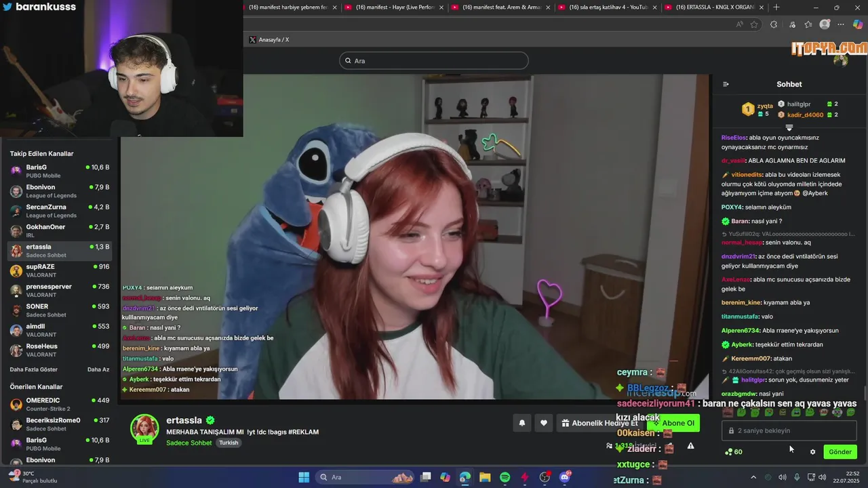
Task: Open chat settings gear icon
Action: pyautogui.click(x=812, y=452)
